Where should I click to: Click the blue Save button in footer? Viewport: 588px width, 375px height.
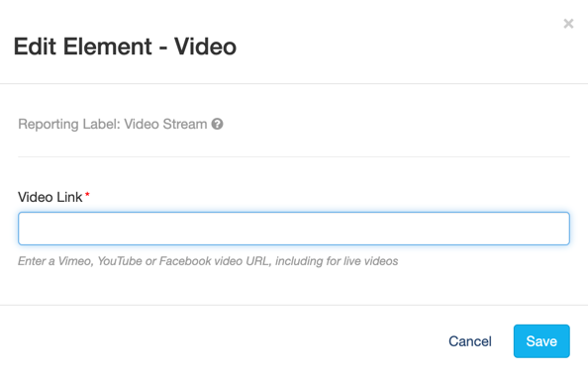click(x=541, y=341)
